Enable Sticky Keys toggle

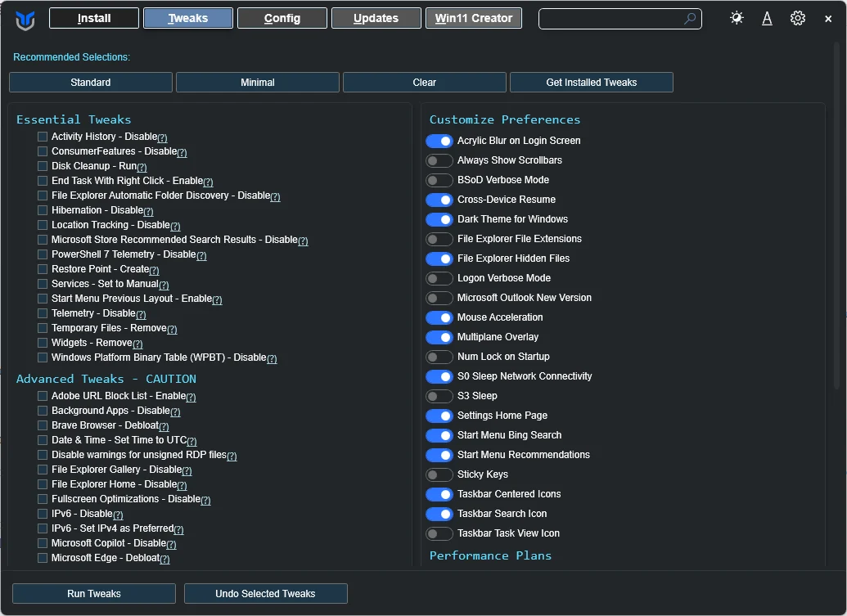point(439,474)
